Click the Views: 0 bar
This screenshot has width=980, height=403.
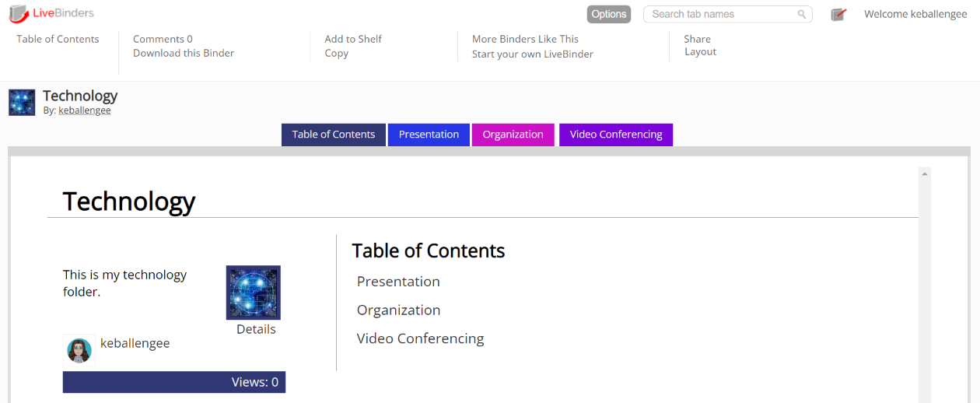(174, 382)
